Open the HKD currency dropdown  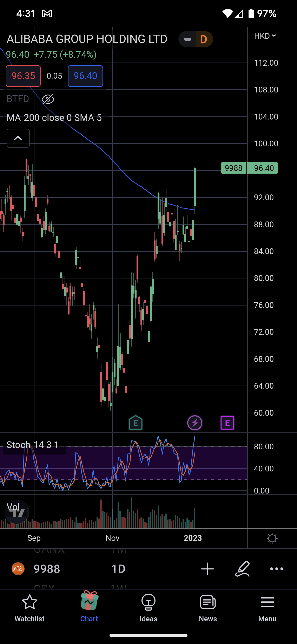tap(265, 36)
